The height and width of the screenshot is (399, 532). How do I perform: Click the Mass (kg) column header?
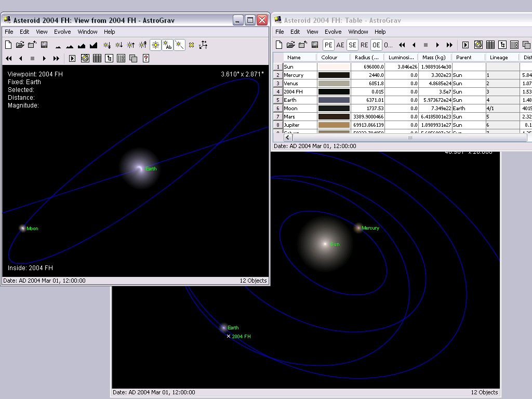click(x=434, y=57)
